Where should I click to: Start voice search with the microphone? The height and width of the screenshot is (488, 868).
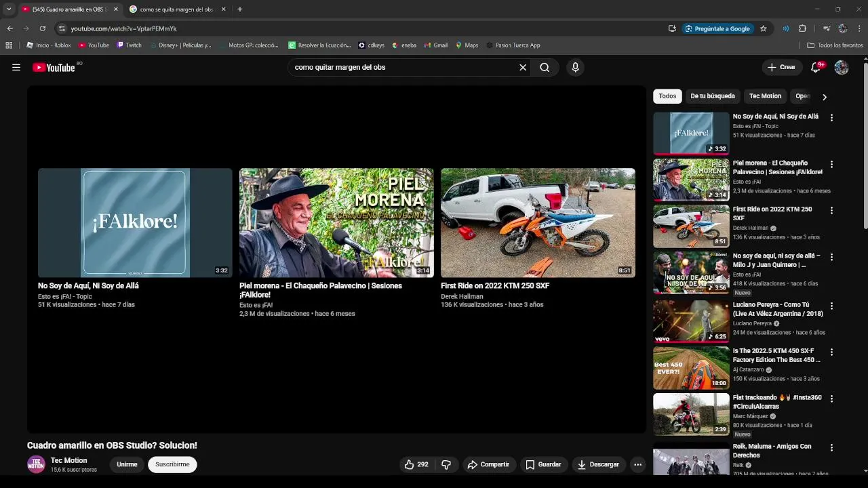point(575,67)
